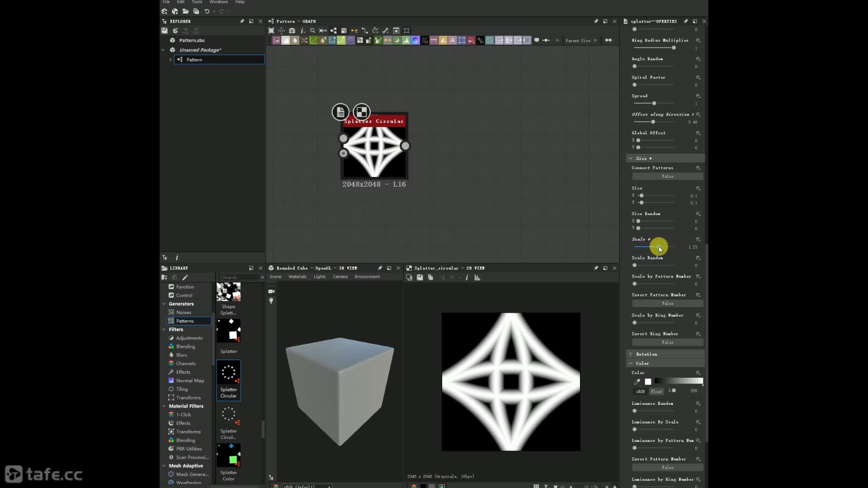868x488 pixels.
Task: Click the new Substance package icon
Action: click(x=165, y=11)
